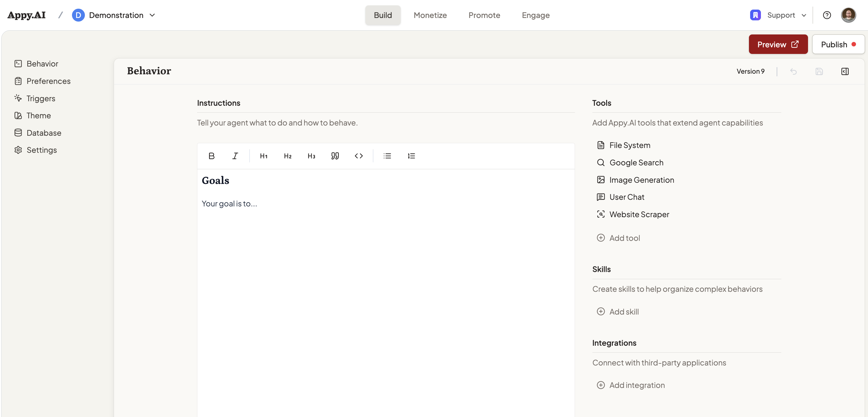This screenshot has height=417, width=868.
Task: Toggle italic formatting in editor toolbar
Action: click(x=235, y=156)
